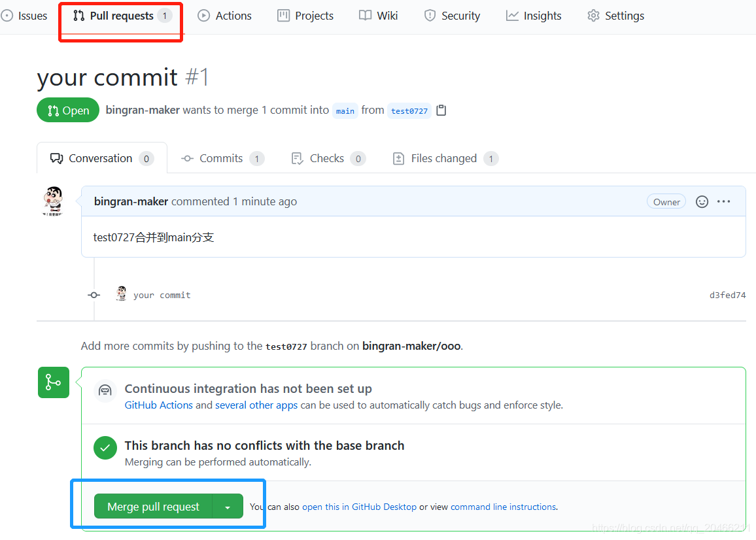Open the comment three-dots options menu
Image resolution: width=756 pixels, height=540 pixels.
(724, 201)
